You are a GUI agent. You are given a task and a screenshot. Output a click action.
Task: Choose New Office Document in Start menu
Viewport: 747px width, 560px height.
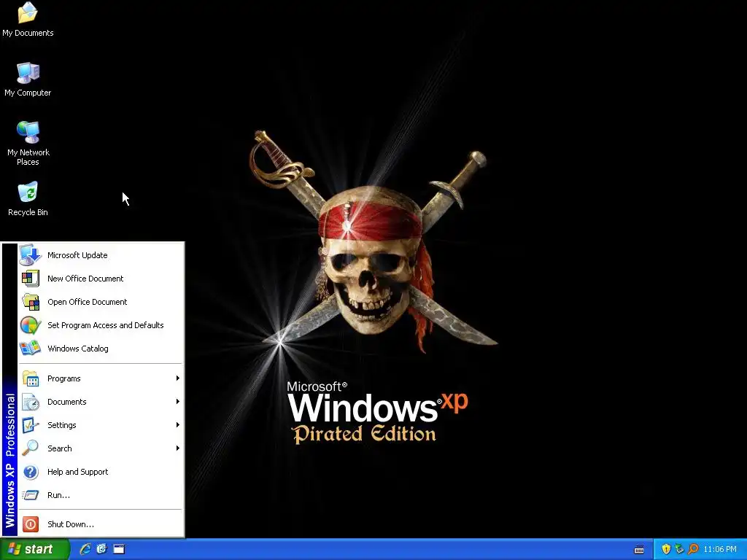(x=101, y=279)
